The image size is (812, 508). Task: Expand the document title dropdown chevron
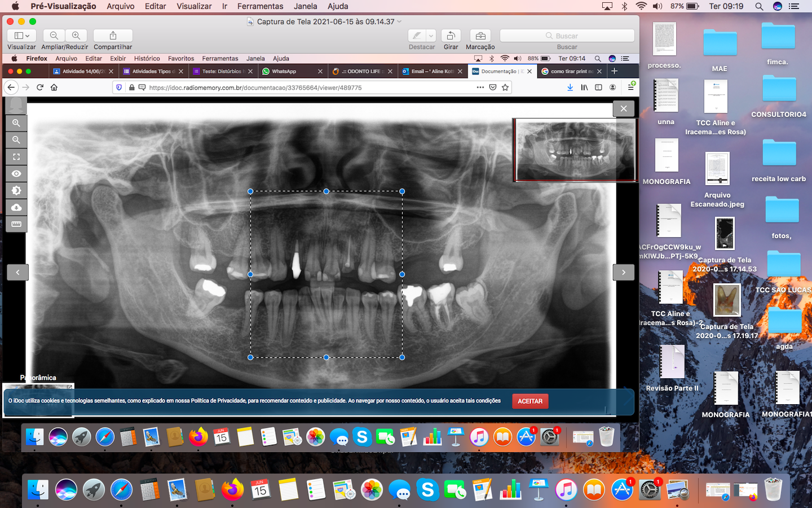tap(400, 21)
